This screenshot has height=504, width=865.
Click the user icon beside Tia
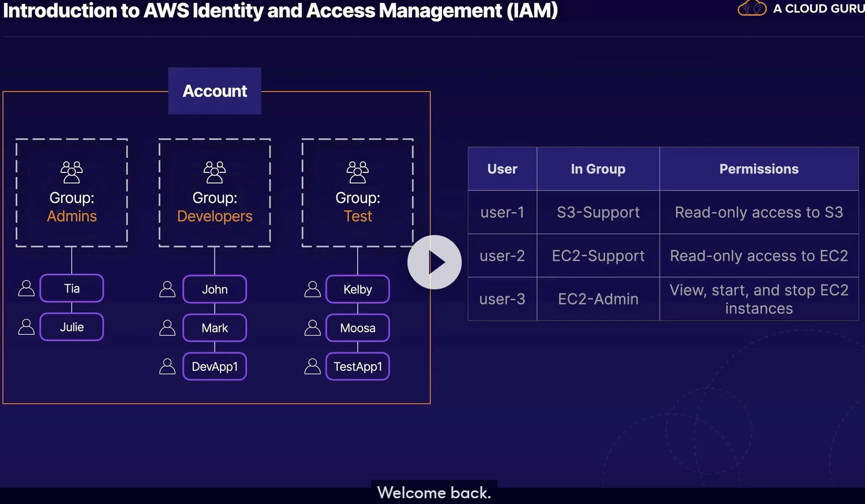26,288
